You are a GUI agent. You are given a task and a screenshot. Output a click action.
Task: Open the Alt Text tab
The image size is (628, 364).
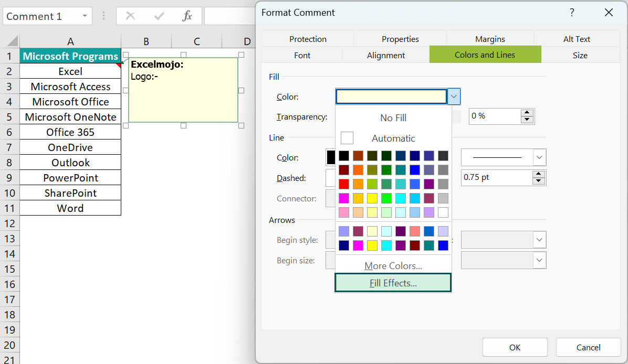tap(577, 39)
